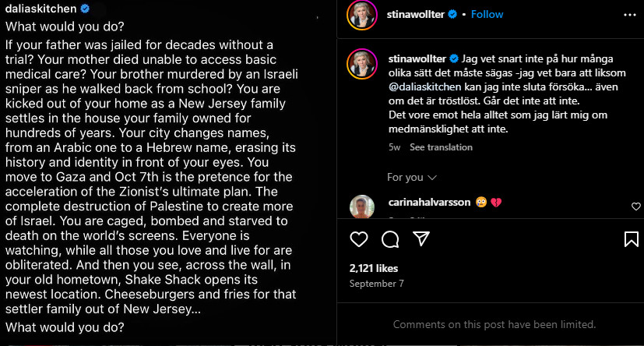Click the verified badge beside daliaskitchen
644x346 pixels.
click(x=85, y=9)
